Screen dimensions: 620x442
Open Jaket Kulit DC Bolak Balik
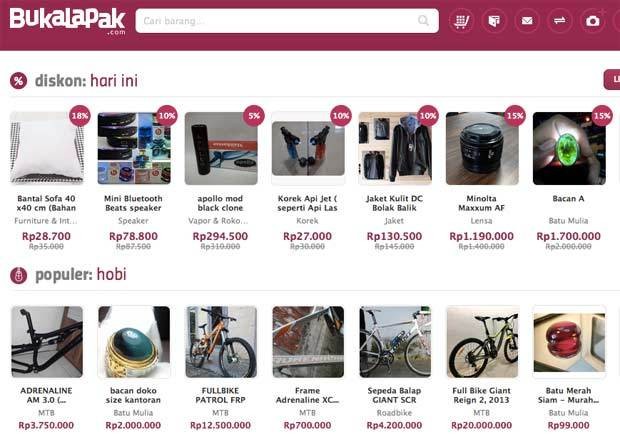(x=394, y=203)
